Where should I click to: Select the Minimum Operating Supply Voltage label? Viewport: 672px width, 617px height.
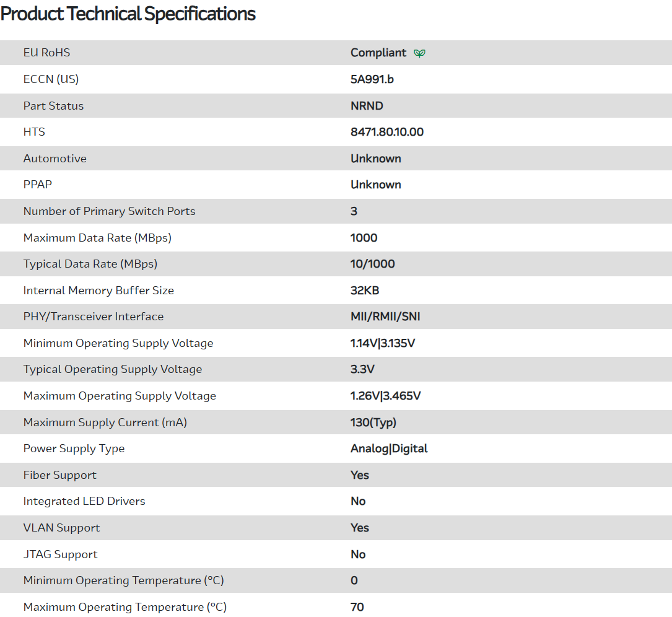point(118,343)
